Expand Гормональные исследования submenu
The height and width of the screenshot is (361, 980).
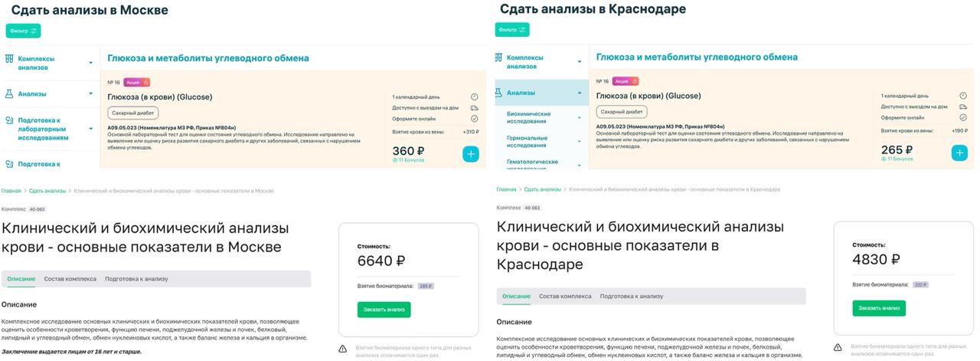click(579, 142)
